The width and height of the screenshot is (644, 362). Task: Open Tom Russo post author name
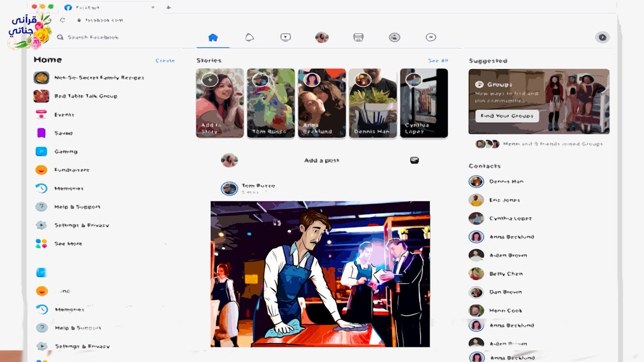pyautogui.click(x=258, y=186)
